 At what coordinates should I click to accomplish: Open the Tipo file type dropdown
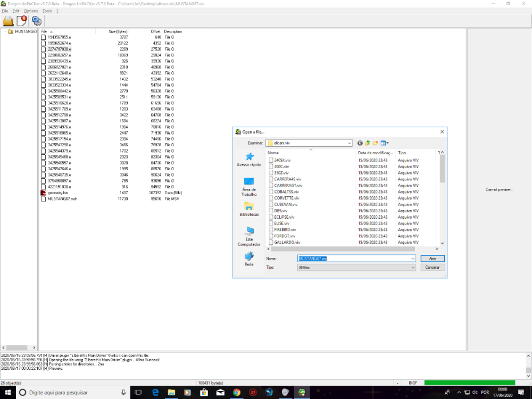click(413, 268)
